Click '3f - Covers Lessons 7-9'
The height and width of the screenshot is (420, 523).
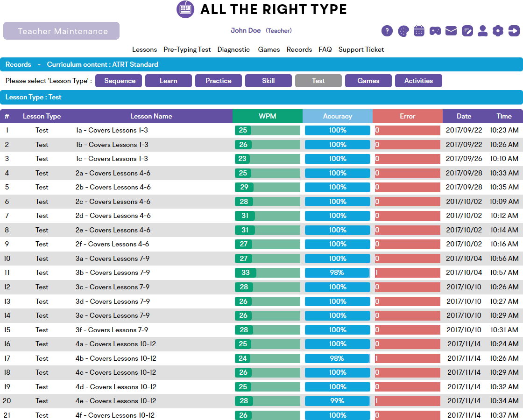click(112, 329)
